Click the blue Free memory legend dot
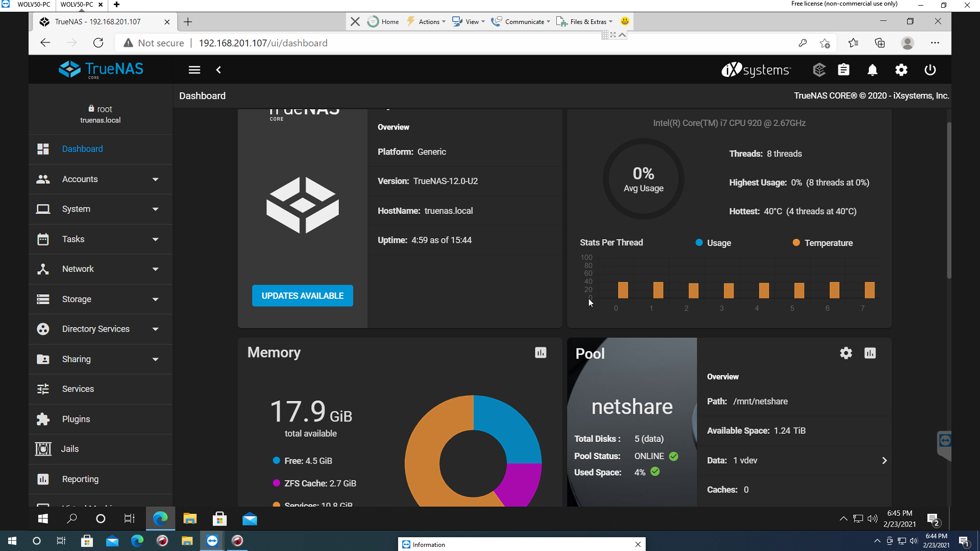 [276, 461]
